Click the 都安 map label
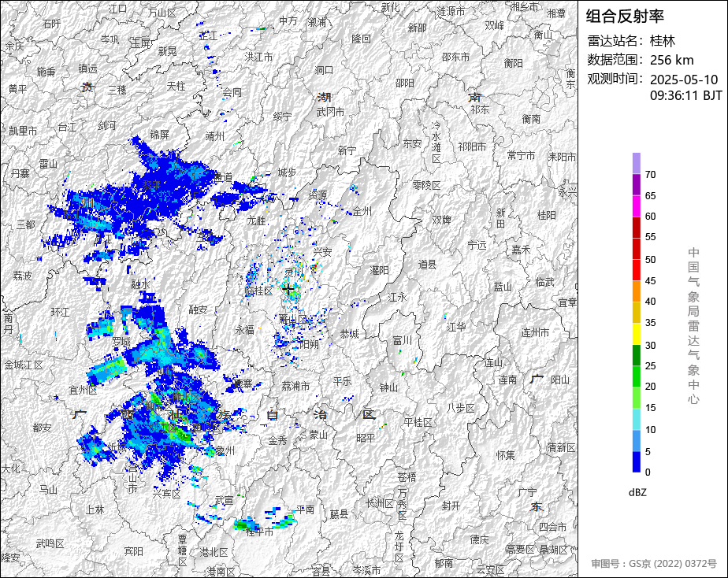 click(43, 428)
